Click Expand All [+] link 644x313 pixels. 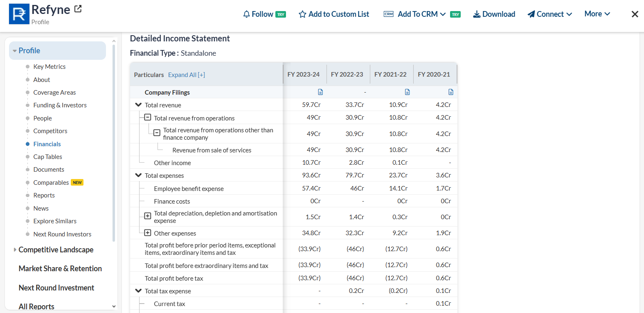(187, 75)
